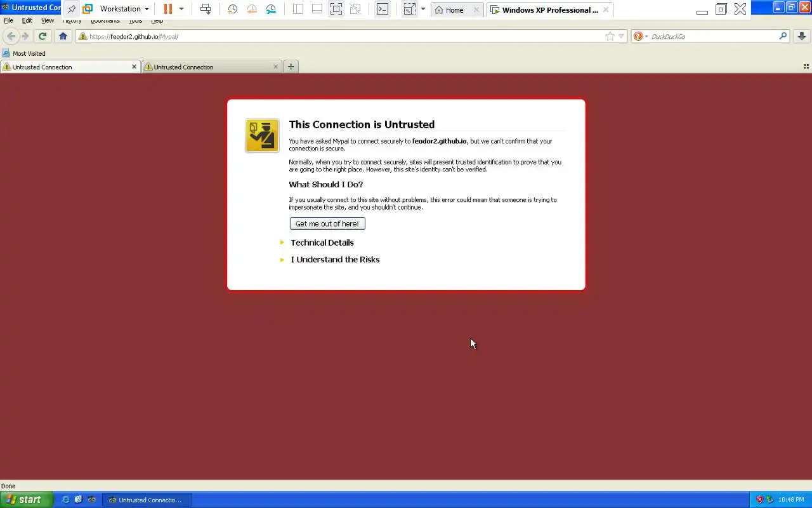The image size is (812, 508).
Task: Select the Windows XP Professional VM tab
Action: 550,10
